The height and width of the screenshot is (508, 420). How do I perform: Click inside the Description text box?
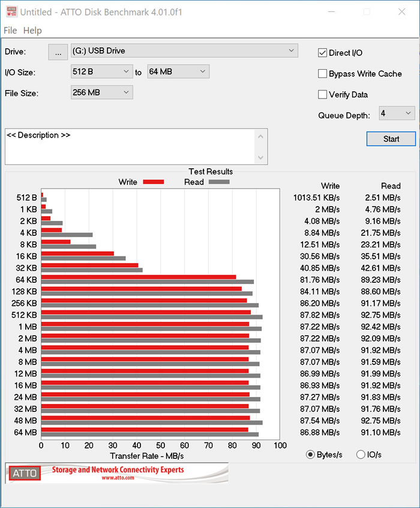[129, 147]
